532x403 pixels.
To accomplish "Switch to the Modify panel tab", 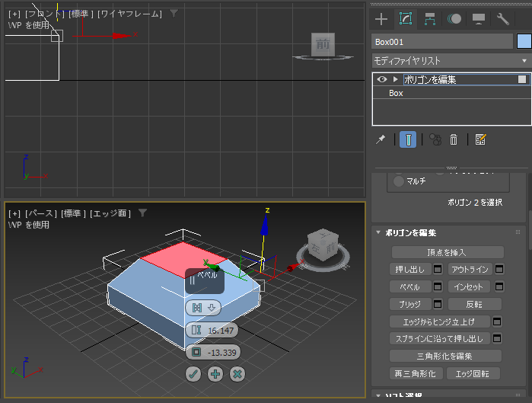I will pos(406,19).
